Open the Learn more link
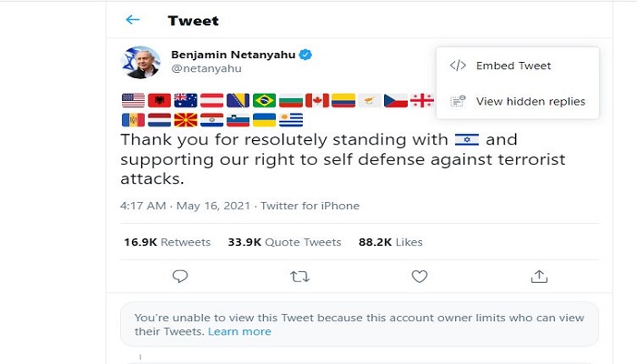Screen dimensions: 637x364 pos(239,331)
